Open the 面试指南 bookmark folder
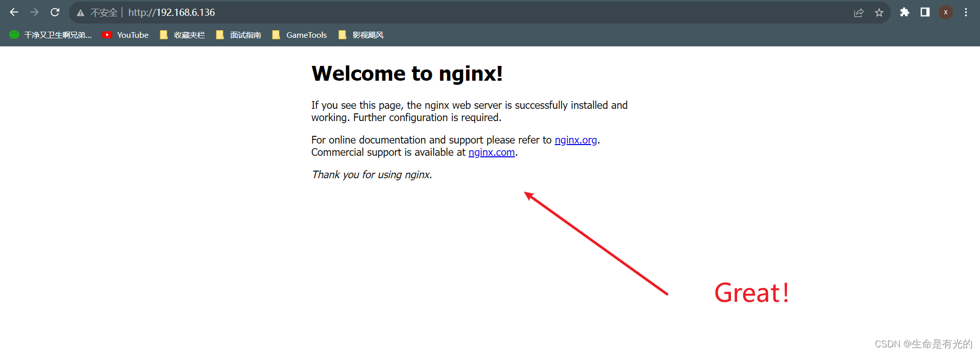The width and height of the screenshot is (980, 354). pyautogui.click(x=238, y=35)
